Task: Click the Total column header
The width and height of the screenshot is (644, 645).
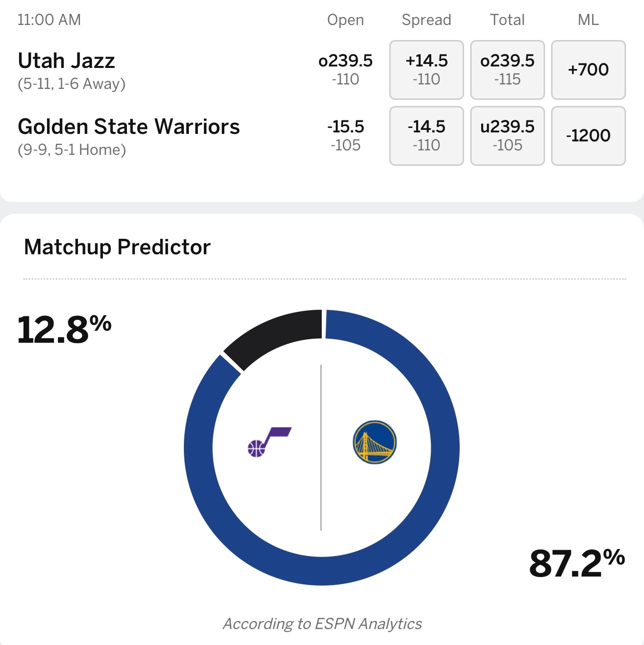Action: pos(508,20)
